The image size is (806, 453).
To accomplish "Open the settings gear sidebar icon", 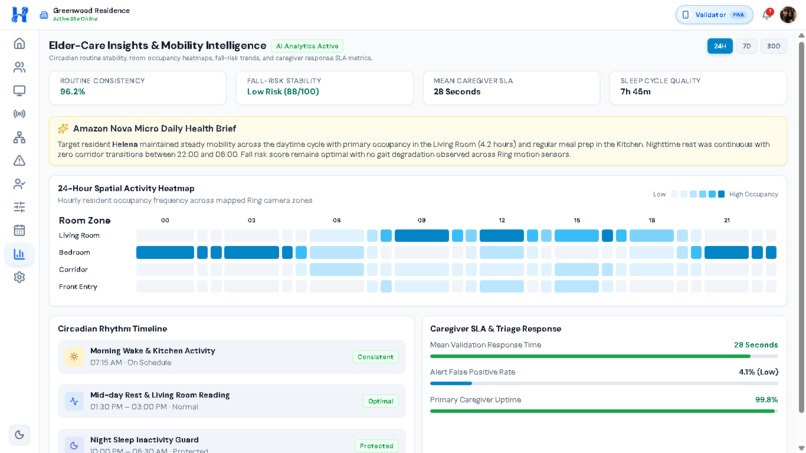I will click(19, 277).
